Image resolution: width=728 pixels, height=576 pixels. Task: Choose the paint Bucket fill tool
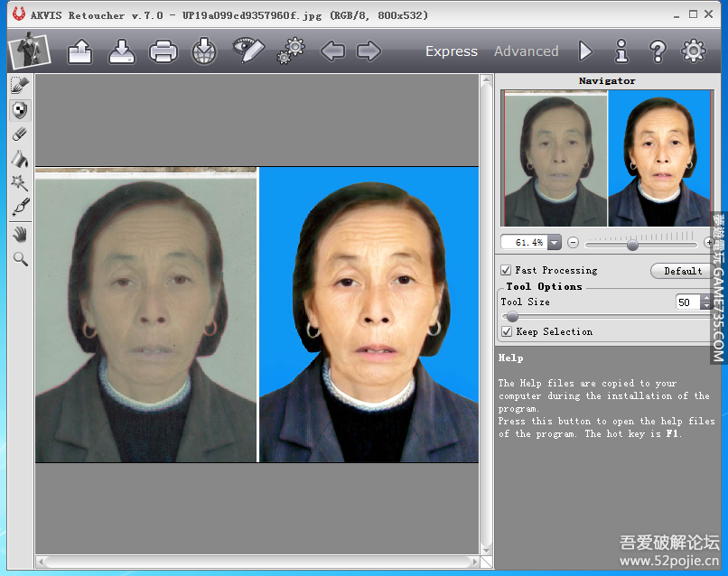coord(19,159)
